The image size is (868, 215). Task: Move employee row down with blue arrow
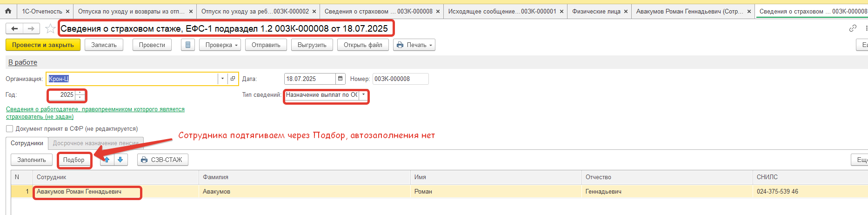[120, 160]
